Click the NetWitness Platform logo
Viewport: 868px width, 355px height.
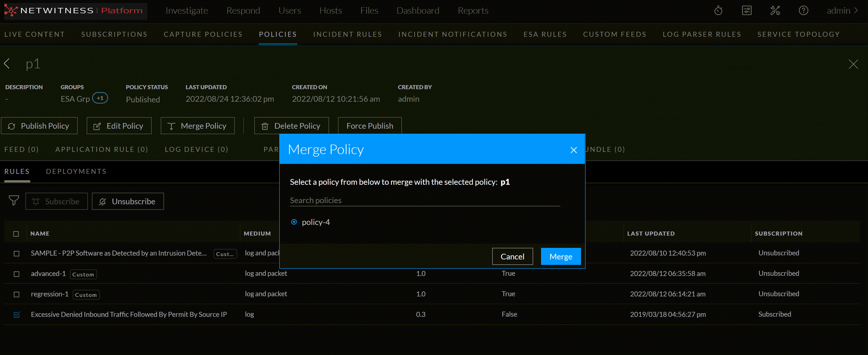[74, 11]
